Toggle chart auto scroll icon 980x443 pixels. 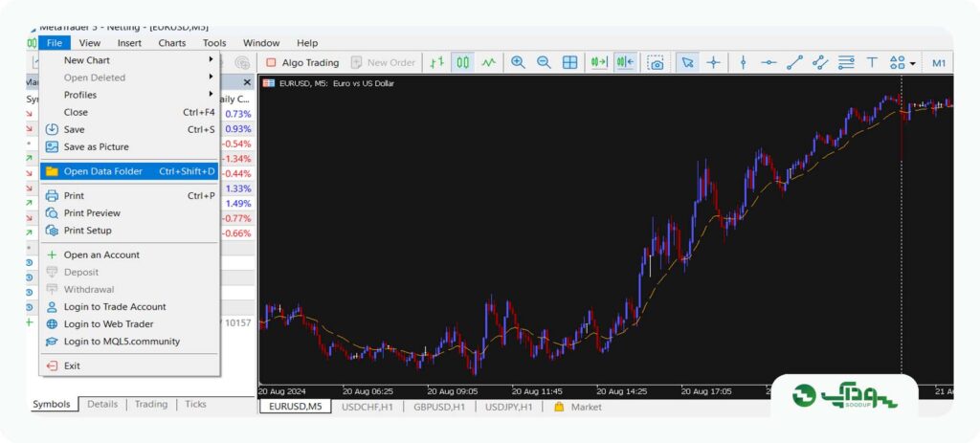click(x=599, y=62)
